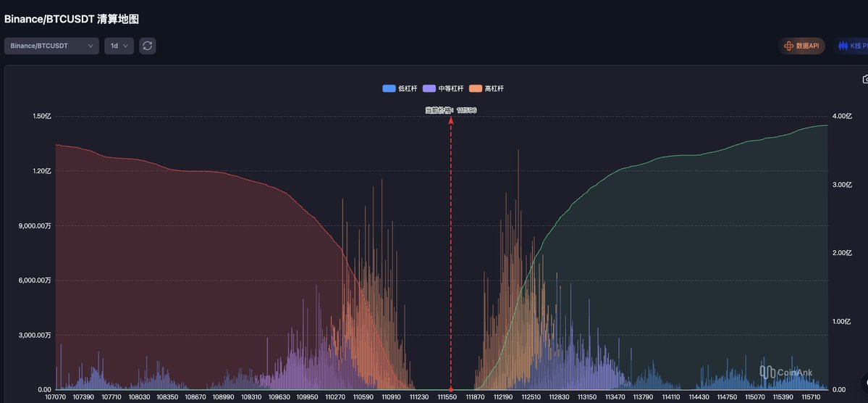Click the orange icon inside 数据API button
The height and width of the screenshot is (403, 868).
[x=789, y=46]
